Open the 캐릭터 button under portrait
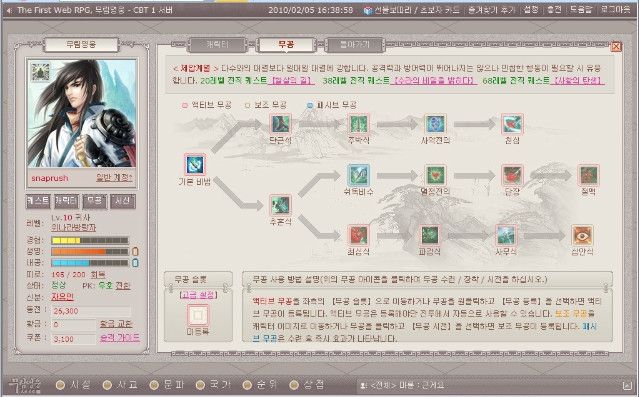The width and height of the screenshot is (639, 397). coord(66,201)
